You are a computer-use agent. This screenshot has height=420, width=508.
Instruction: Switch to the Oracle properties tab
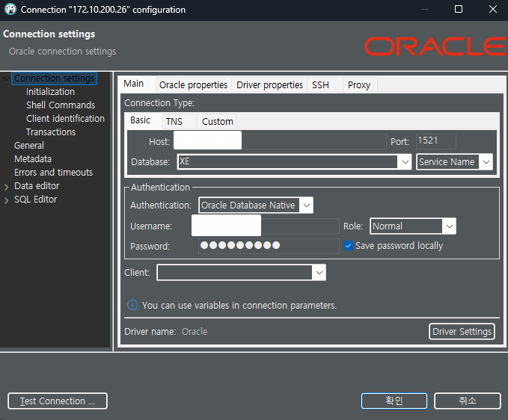194,85
